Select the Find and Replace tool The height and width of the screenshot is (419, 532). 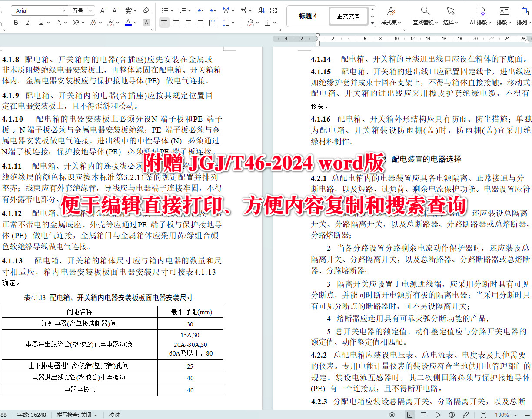425,15
